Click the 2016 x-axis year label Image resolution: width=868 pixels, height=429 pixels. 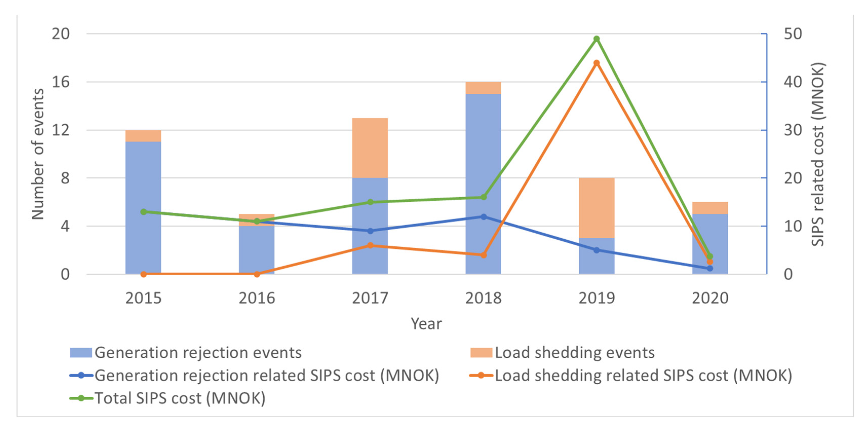(x=257, y=298)
